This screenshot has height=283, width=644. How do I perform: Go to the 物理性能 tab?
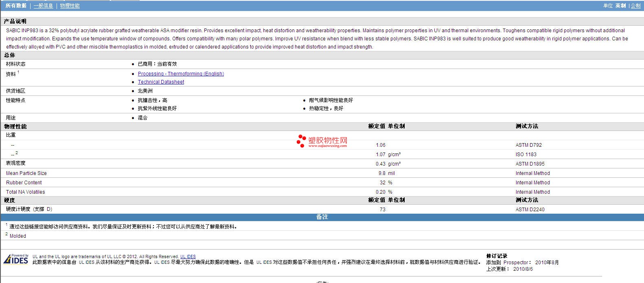(70, 6)
